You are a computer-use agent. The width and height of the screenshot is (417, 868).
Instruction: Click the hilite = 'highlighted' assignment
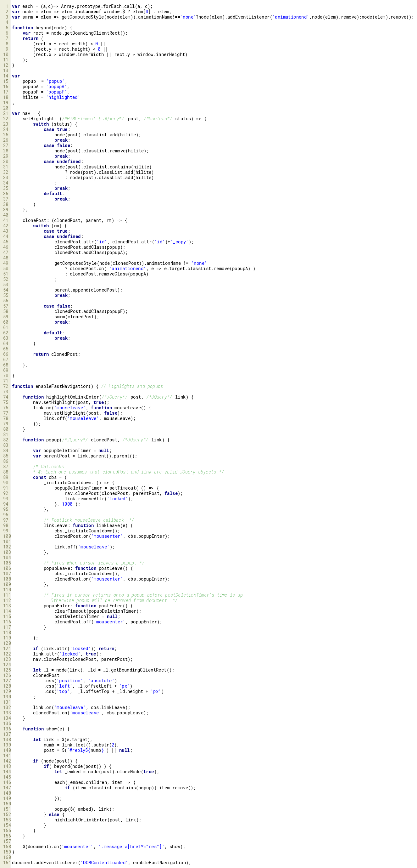(x=51, y=97)
